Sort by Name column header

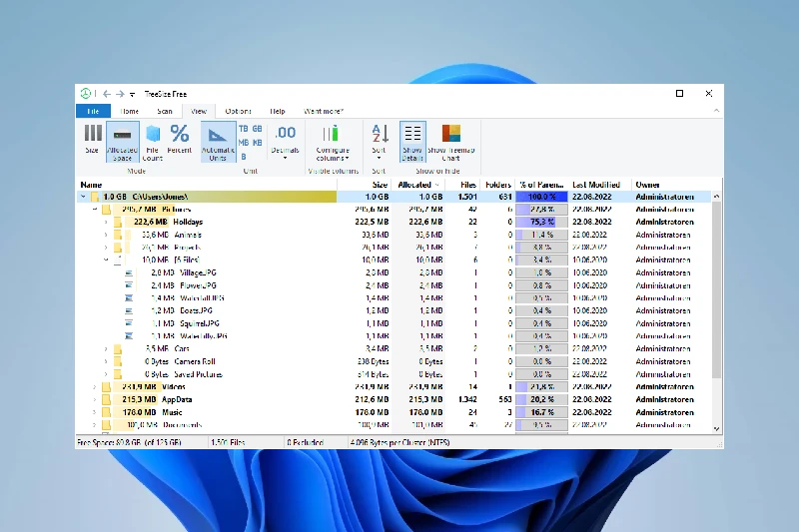coord(207,185)
